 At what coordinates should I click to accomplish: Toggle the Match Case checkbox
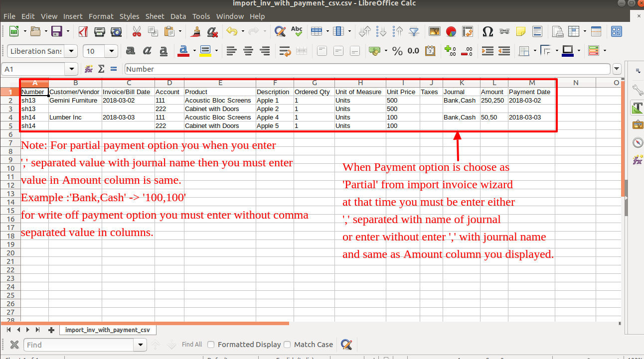pyautogui.click(x=287, y=345)
